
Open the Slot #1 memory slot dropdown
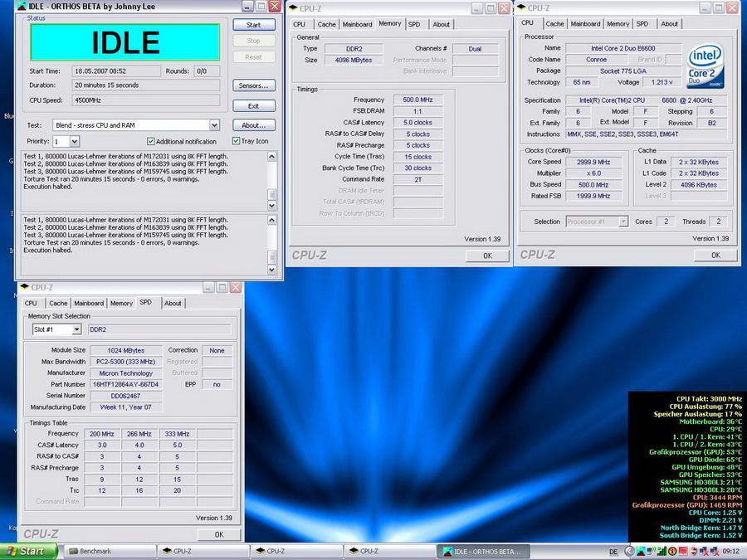[76, 329]
